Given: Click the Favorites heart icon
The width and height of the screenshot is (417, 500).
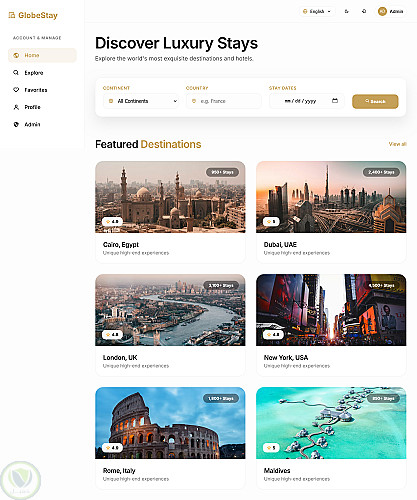Looking at the screenshot, I should click(x=16, y=90).
